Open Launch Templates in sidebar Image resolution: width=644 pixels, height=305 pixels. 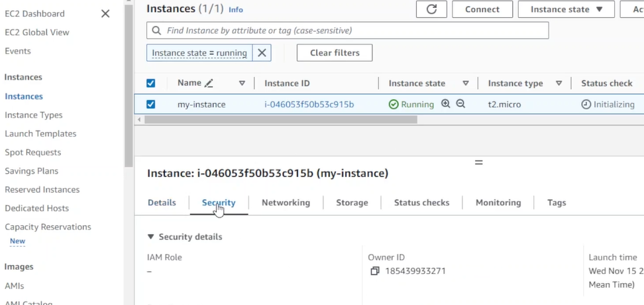coord(40,133)
